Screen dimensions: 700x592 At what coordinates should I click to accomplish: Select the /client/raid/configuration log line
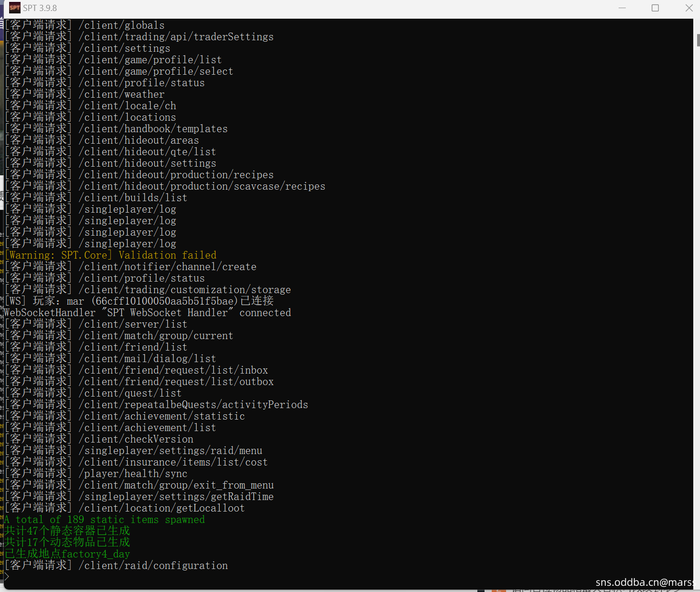(x=117, y=566)
